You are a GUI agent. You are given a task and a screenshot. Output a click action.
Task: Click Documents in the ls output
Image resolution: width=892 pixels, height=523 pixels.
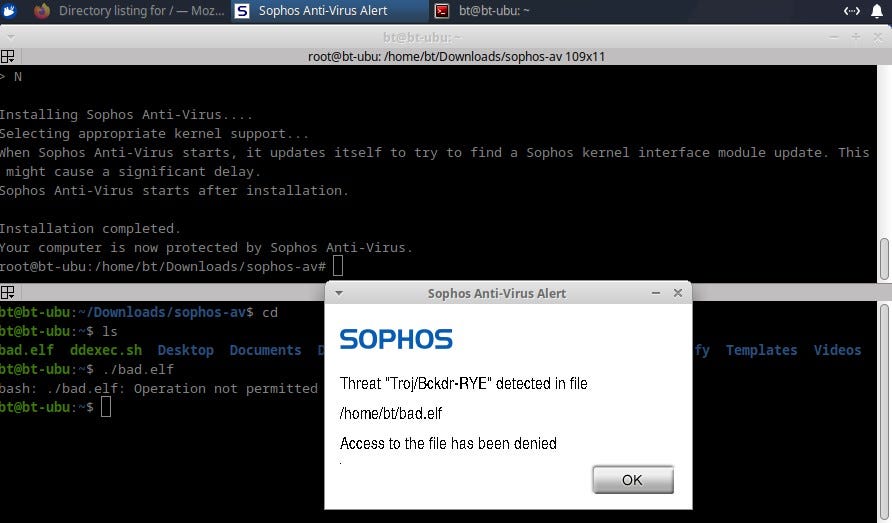click(265, 350)
